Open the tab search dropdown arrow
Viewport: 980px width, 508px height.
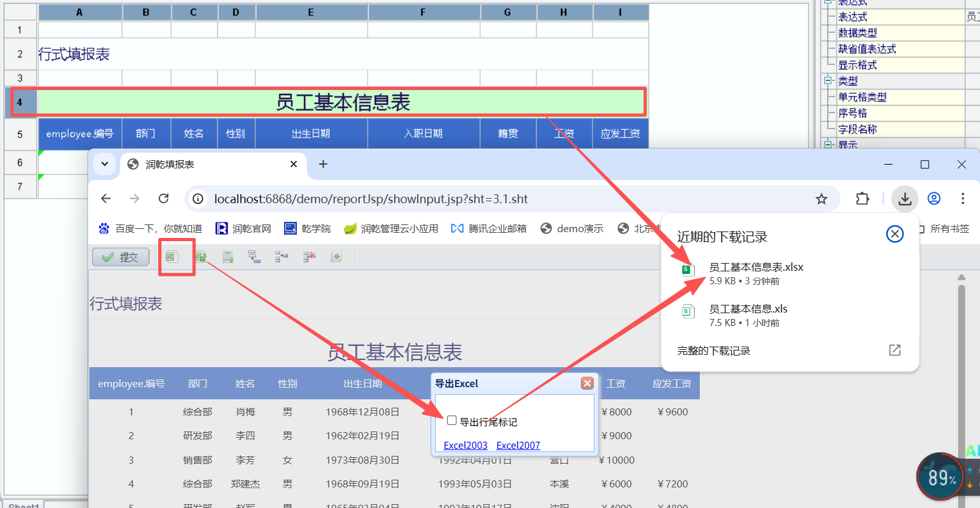pyautogui.click(x=104, y=164)
